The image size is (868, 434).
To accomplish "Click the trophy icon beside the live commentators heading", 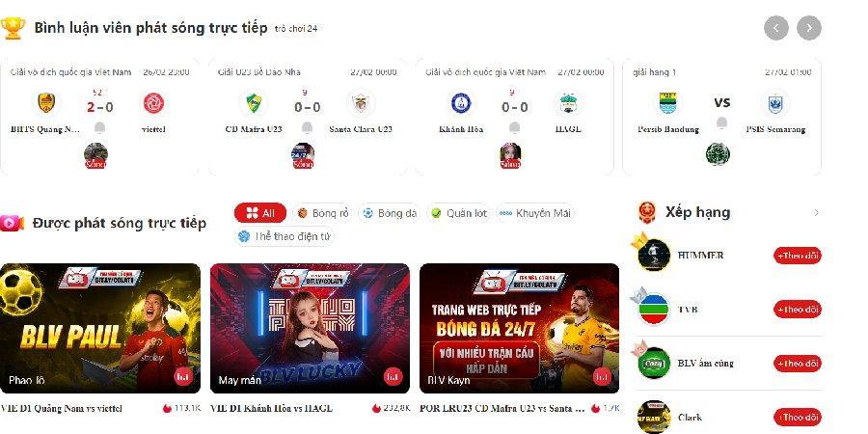I will [13, 28].
